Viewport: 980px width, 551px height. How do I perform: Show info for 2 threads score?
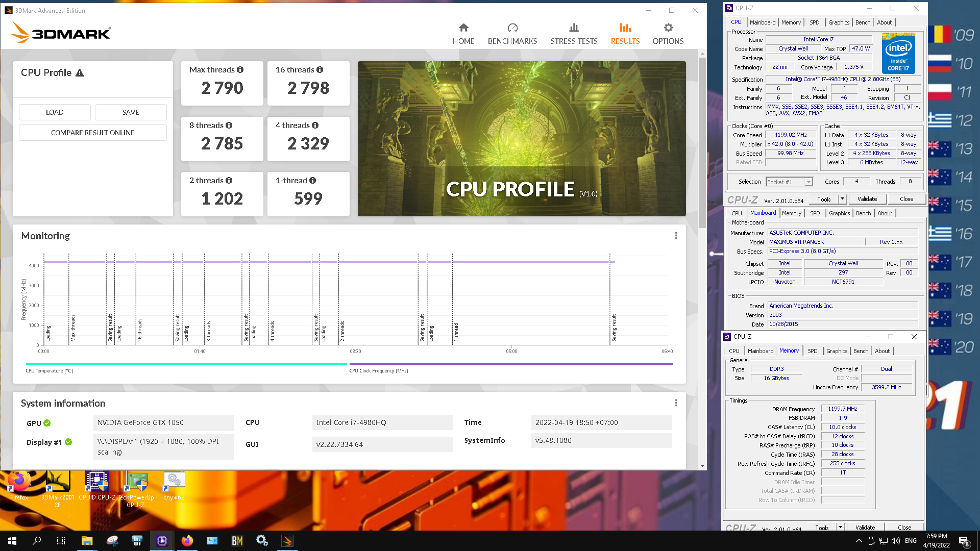(x=229, y=180)
